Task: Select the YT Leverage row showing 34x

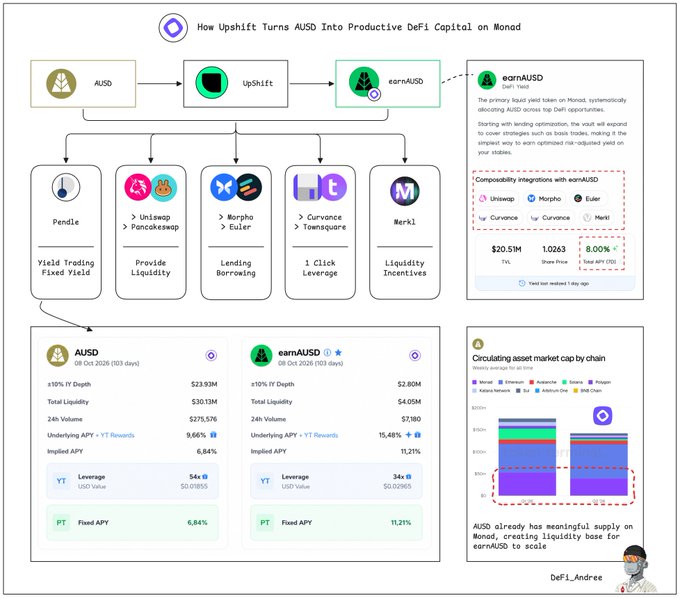Action: (336, 481)
